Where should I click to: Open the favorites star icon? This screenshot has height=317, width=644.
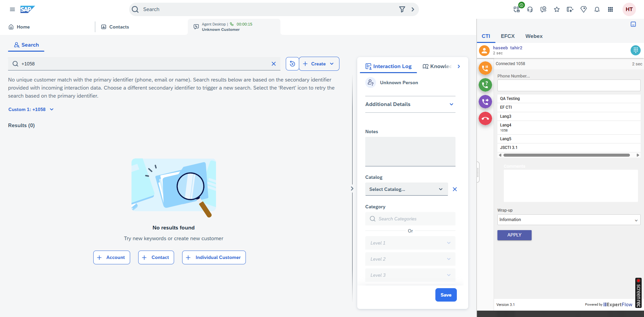click(557, 9)
